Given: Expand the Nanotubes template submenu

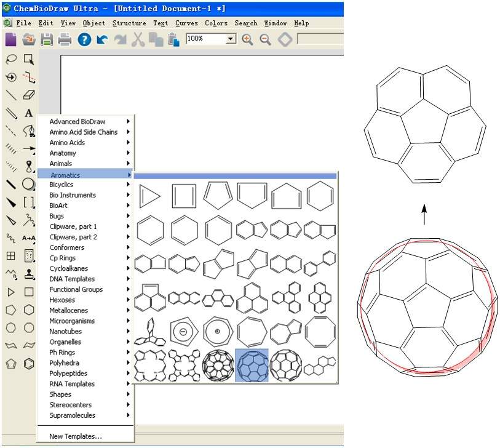Looking at the screenshot, I should pyautogui.click(x=85, y=332).
